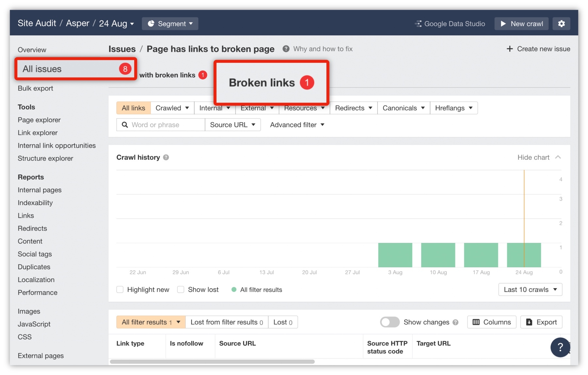Export the filter results
The width and height of the screenshot is (588, 375).
coord(541,322)
